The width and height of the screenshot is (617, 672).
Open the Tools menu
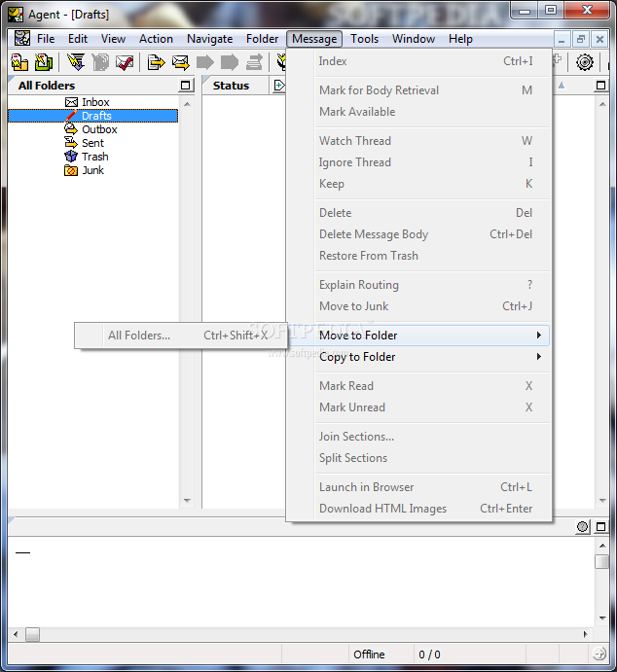click(364, 39)
